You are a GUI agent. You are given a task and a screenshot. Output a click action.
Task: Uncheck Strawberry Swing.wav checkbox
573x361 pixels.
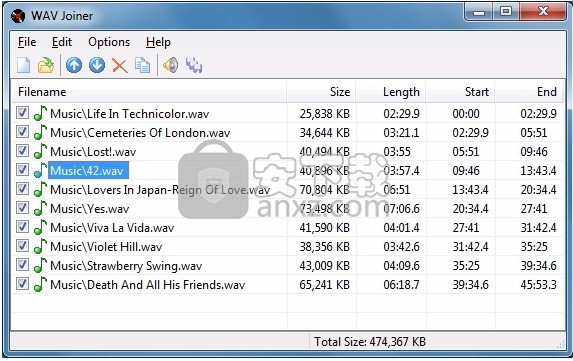tap(22, 265)
